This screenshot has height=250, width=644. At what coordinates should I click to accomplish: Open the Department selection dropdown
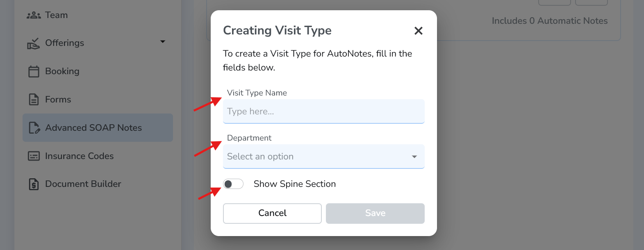click(323, 157)
